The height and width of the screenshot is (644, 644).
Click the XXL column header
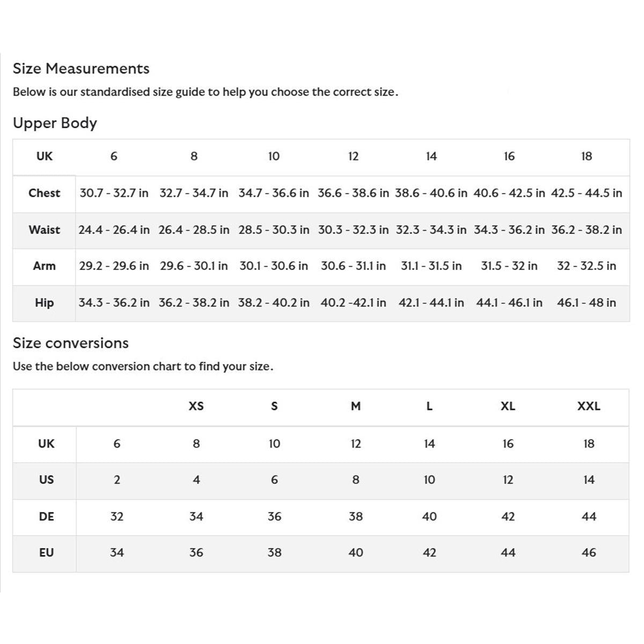tap(589, 406)
